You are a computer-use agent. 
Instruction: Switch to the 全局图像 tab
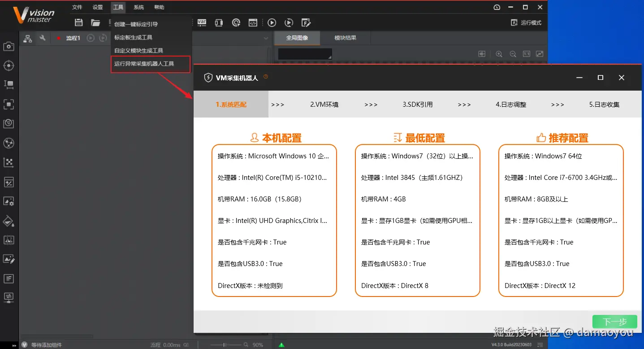coord(297,38)
